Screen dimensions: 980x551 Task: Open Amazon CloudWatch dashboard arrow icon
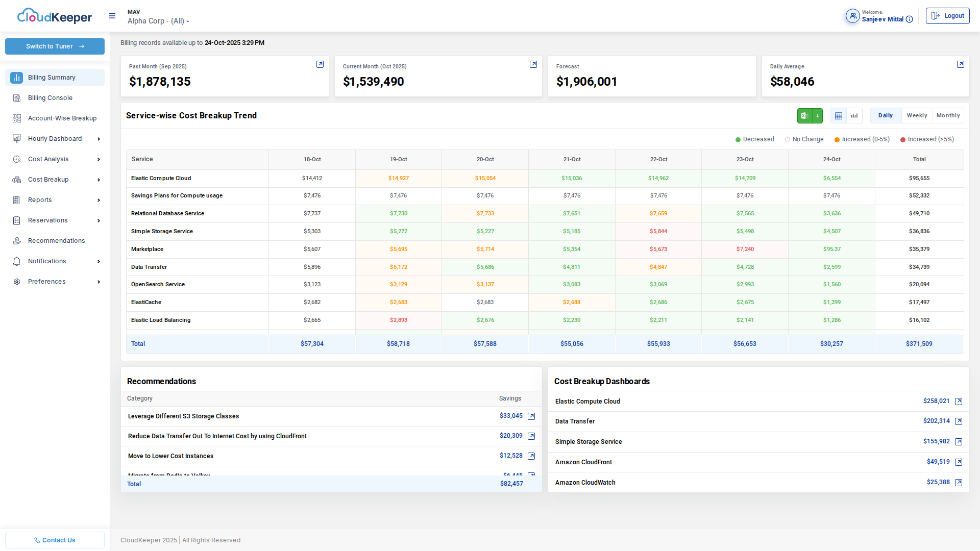click(x=958, y=483)
